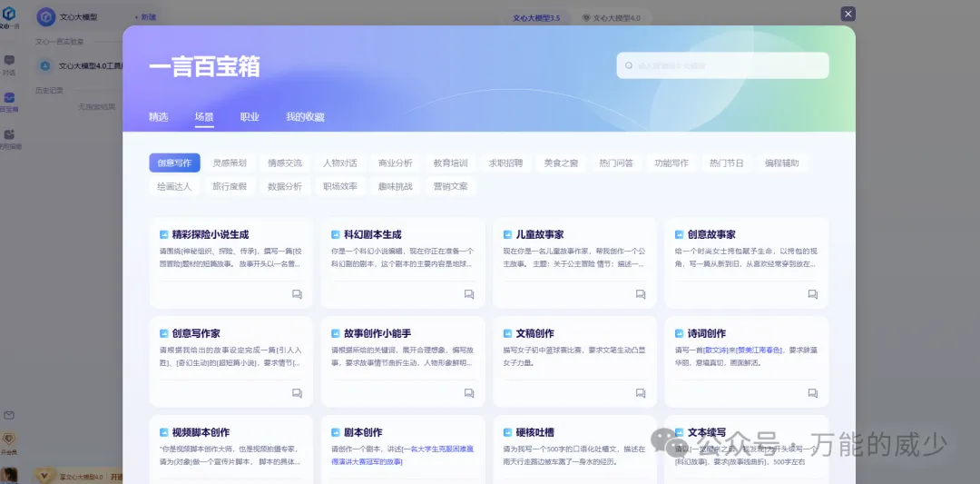
Task: Select the 教育培训 category chip
Action: (x=451, y=163)
